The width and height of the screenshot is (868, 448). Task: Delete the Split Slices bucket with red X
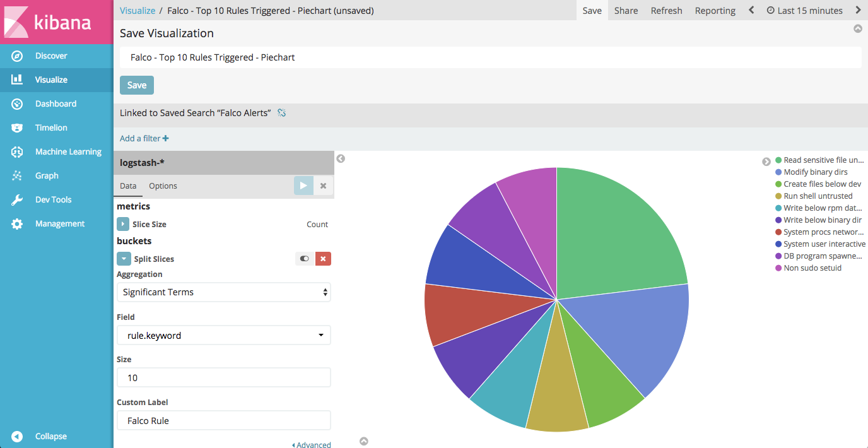tap(323, 259)
